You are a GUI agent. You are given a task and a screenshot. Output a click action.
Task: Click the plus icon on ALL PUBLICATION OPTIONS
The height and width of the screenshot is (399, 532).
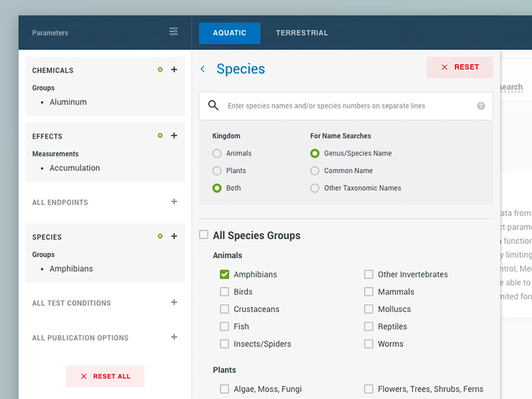coord(174,337)
